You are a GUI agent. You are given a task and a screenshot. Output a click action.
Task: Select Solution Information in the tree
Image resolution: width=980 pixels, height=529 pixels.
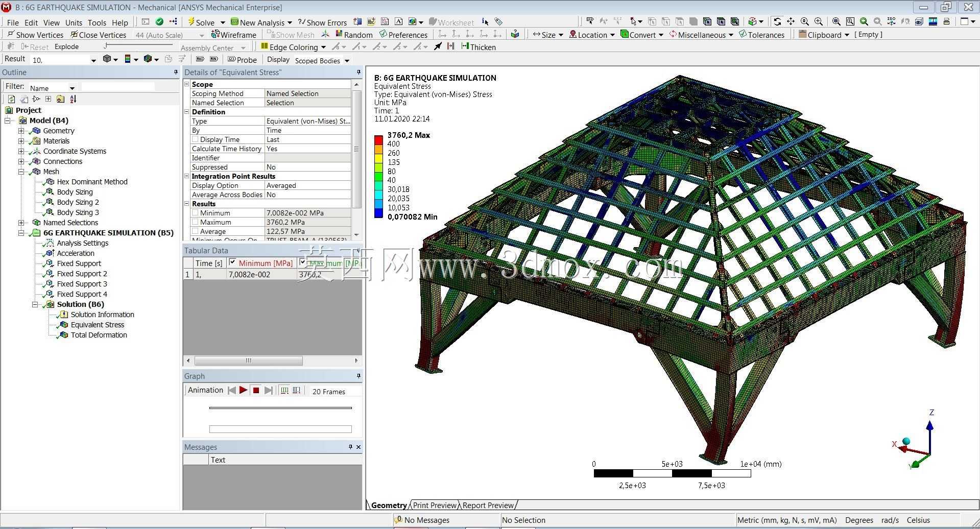point(103,315)
